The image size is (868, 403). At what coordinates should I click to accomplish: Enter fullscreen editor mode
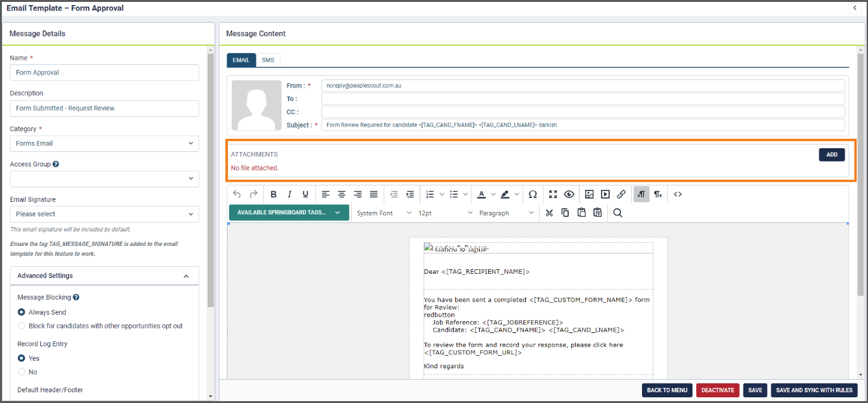553,194
